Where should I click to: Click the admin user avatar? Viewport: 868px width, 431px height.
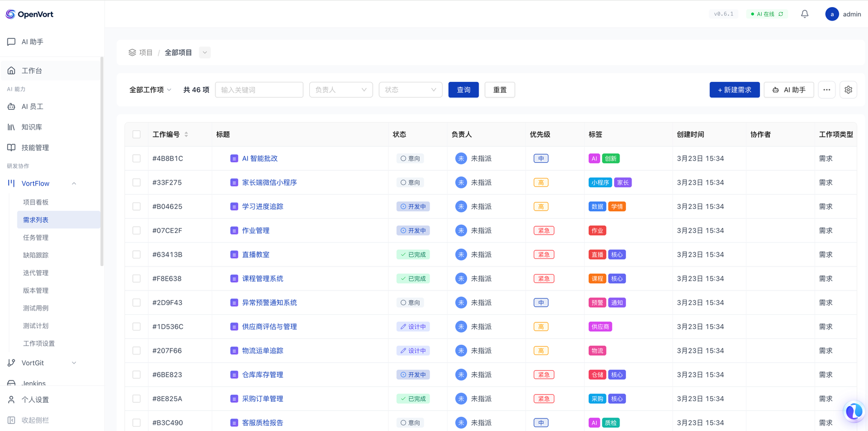pyautogui.click(x=832, y=14)
